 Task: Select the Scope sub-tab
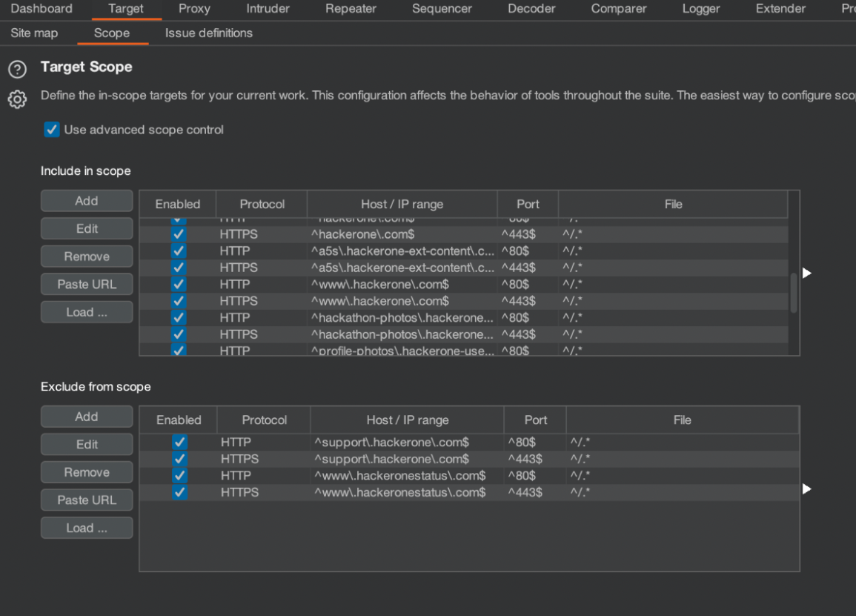[112, 33]
